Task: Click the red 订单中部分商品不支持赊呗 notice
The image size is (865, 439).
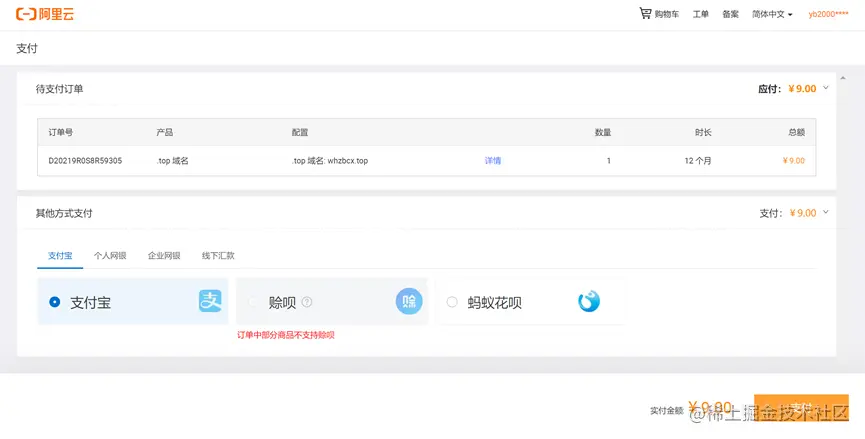Action: tap(286, 335)
